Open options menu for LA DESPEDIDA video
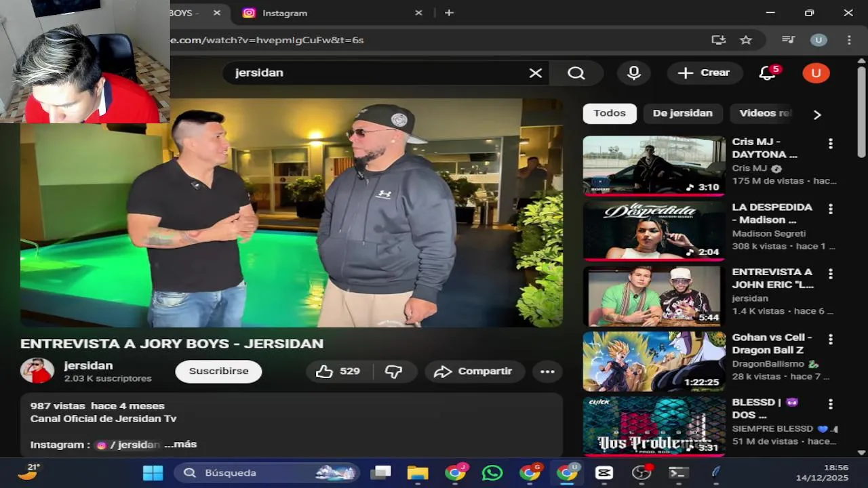The height and width of the screenshot is (488, 868). [830, 209]
